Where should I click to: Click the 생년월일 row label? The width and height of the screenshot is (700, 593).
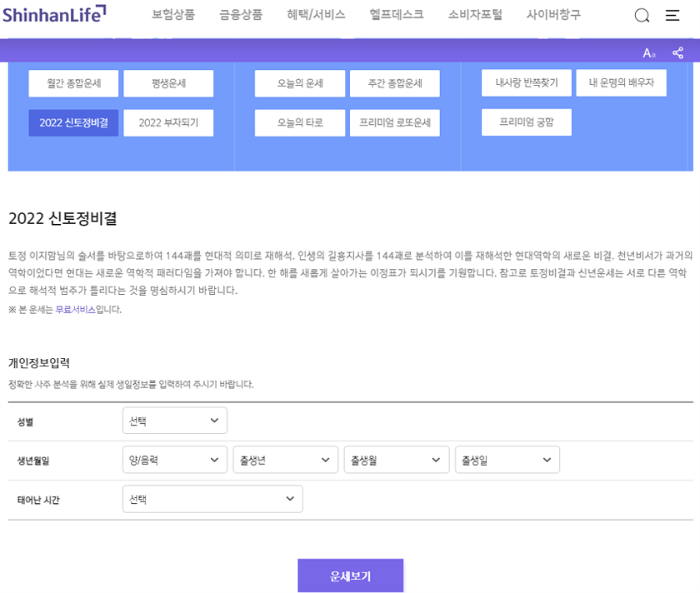point(33,461)
